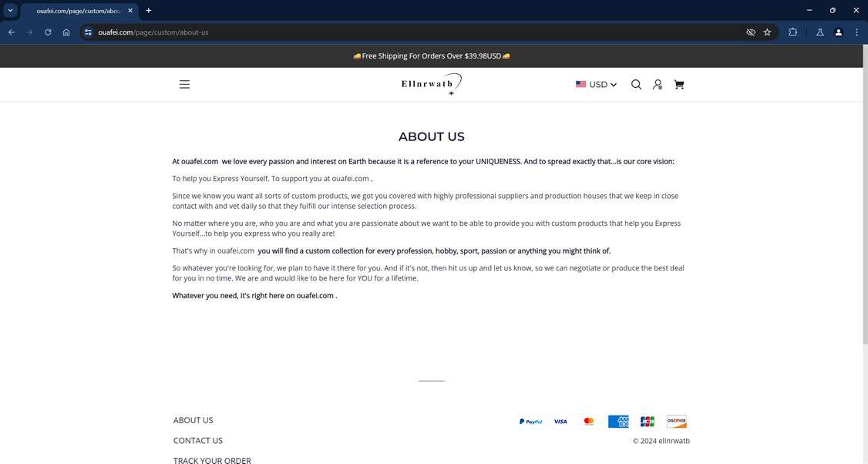
Task: Open the browser extensions puzzle icon
Action: click(x=792, y=32)
